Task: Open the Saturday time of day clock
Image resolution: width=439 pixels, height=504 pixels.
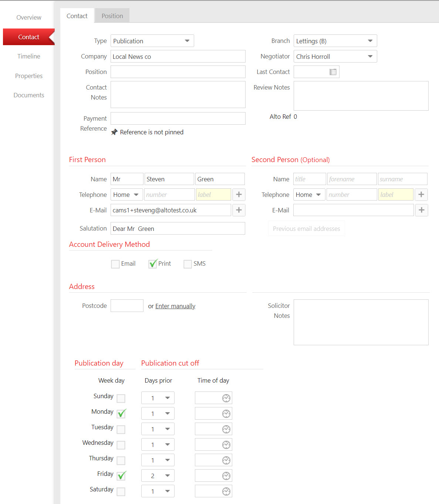Action: 226,491
